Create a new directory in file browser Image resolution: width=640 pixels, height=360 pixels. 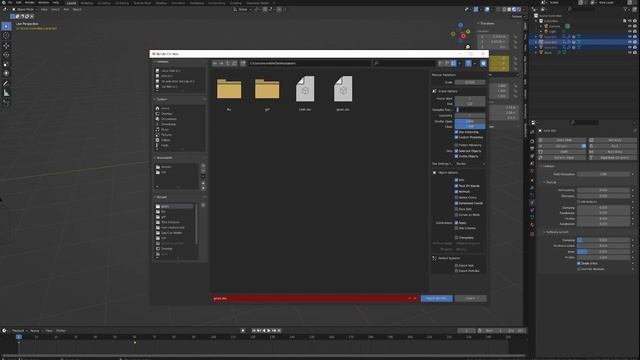243,63
